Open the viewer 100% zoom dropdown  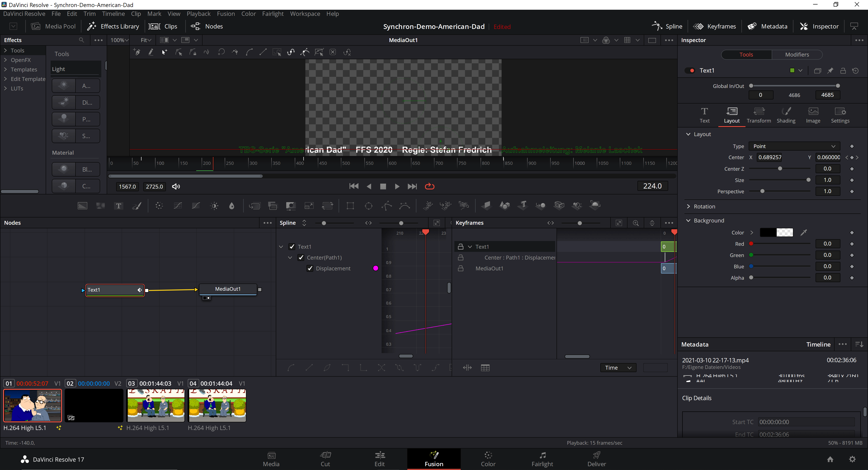point(119,40)
